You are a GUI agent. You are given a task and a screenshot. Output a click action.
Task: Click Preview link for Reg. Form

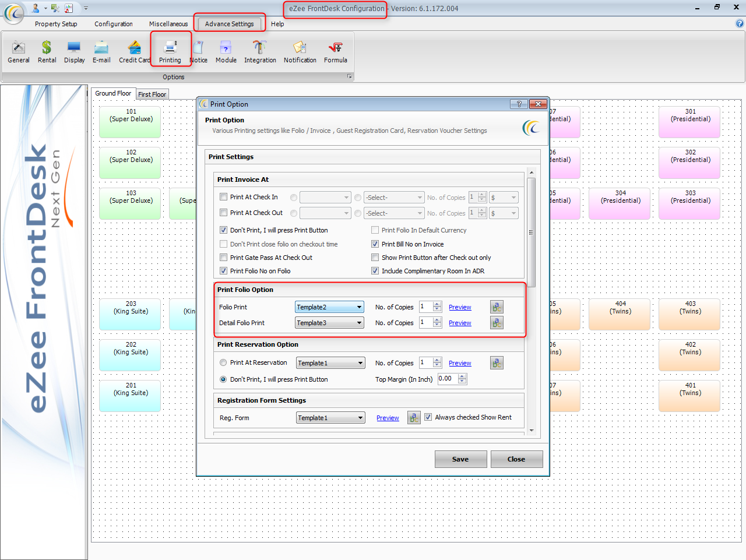point(388,418)
